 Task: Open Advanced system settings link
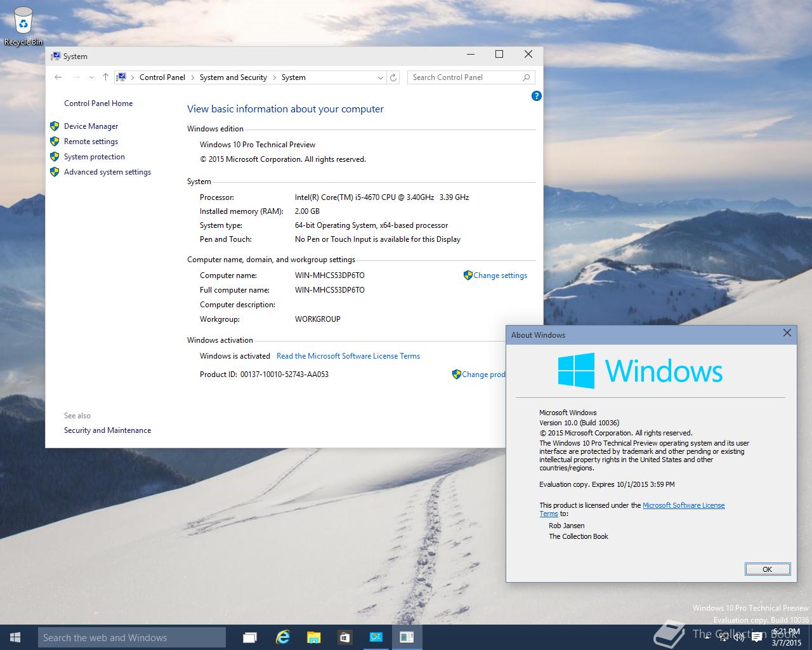pos(107,172)
